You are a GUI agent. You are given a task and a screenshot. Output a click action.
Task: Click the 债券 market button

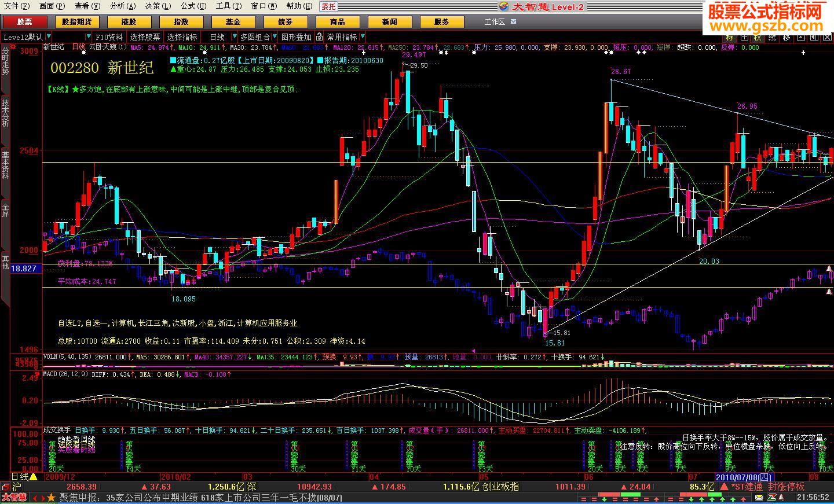[286, 22]
